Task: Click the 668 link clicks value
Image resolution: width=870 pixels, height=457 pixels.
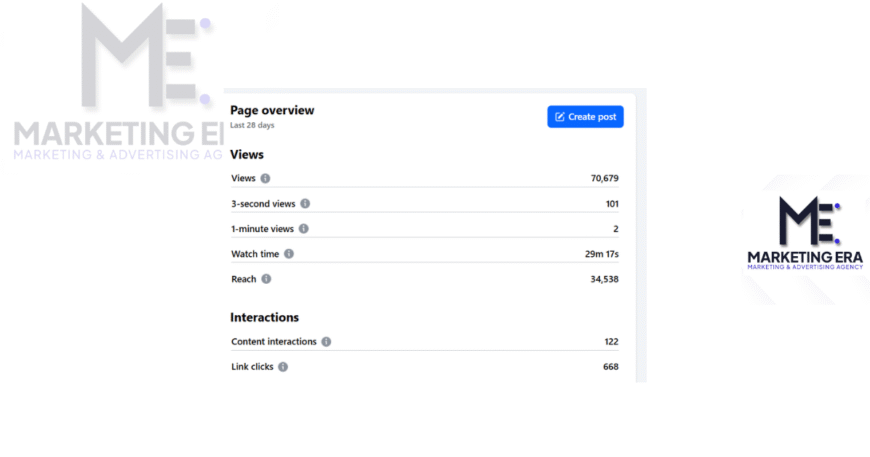Action: 610,367
